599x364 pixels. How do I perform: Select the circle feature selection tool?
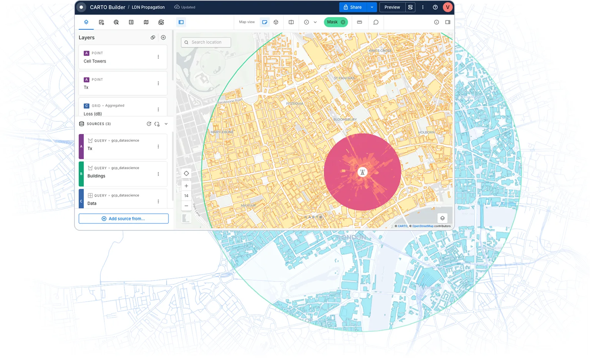coord(306,22)
